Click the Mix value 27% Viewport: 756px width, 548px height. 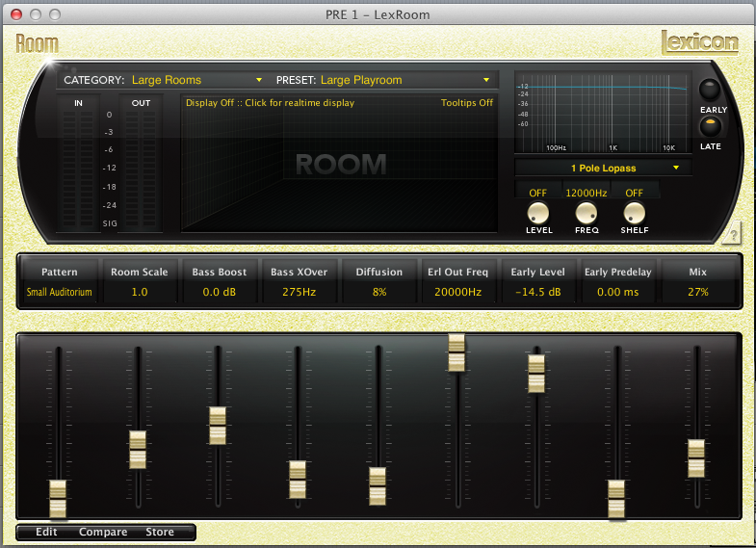[x=697, y=292]
